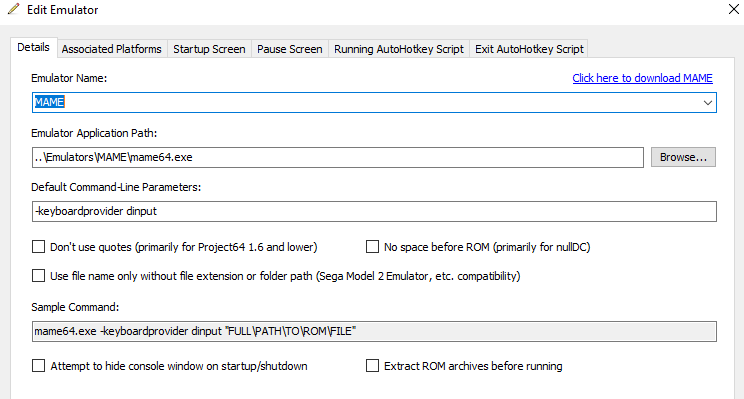
Task: Check No space before ROM option
Action: [x=372, y=247]
